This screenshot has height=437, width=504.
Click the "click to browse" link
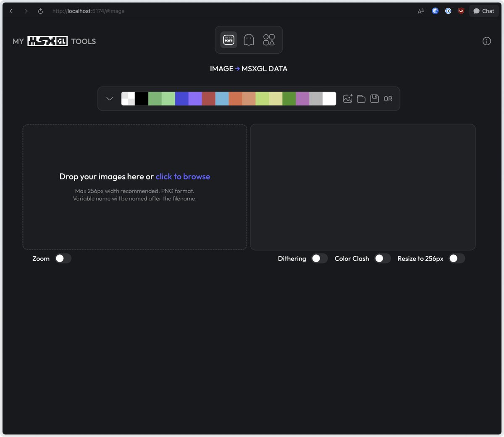coord(183,177)
